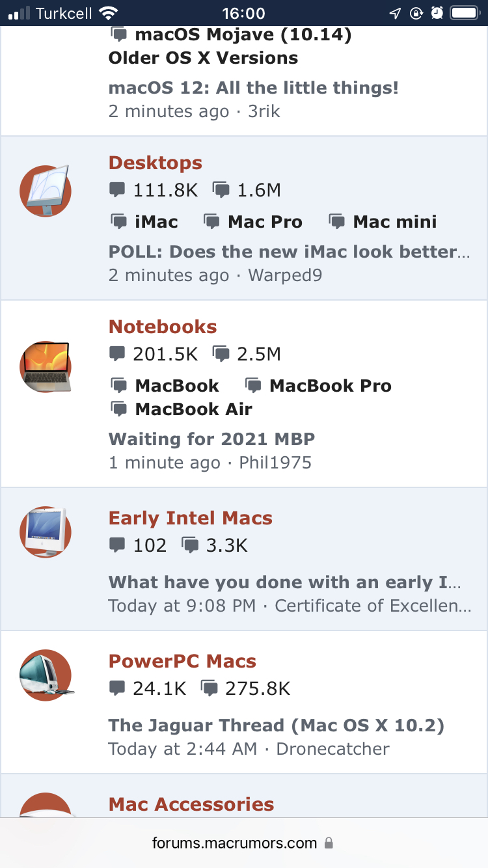The width and height of the screenshot is (488, 868).
Task: Tap the forums.macrumors.com address bar
Action: (244, 843)
